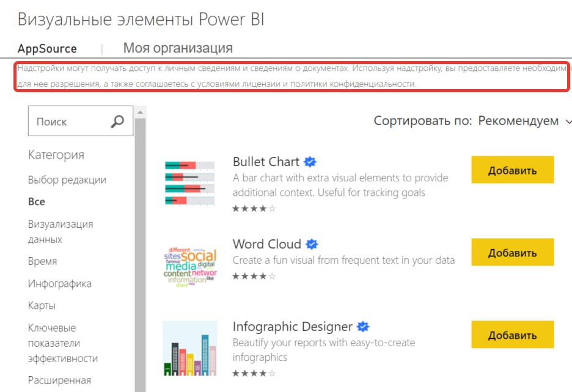
Task: Open the Infographic Designer title
Action: point(293,327)
